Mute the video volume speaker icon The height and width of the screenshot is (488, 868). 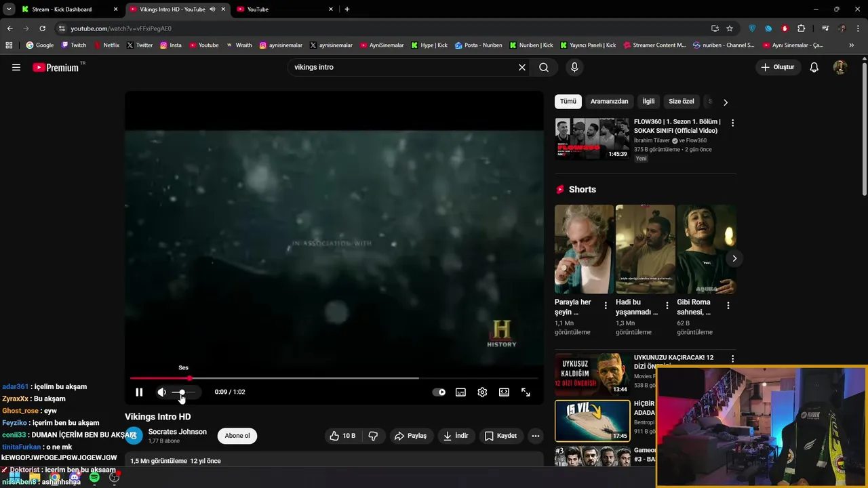coord(161,392)
